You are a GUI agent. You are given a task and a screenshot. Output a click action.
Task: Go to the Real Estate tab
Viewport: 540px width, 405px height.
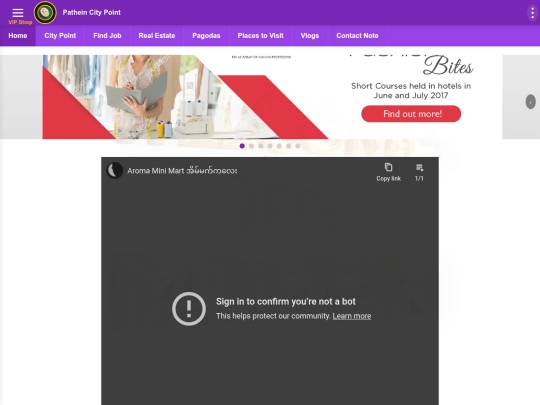[x=157, y=36]
